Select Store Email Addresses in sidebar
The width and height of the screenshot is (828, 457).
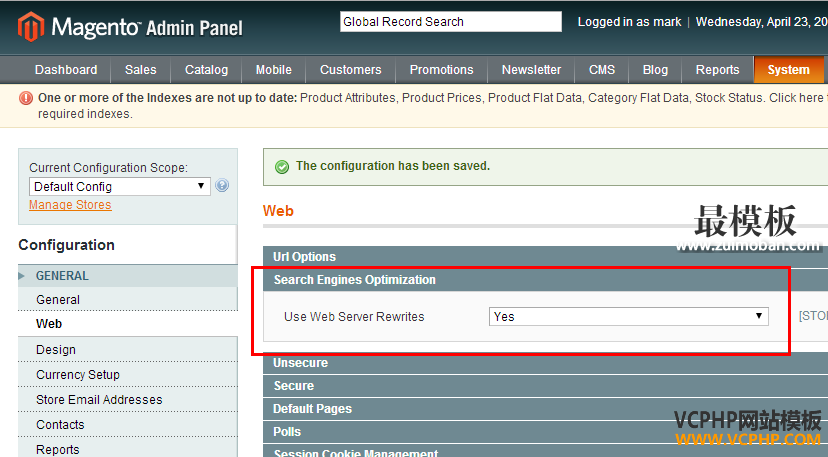[128, 400]
